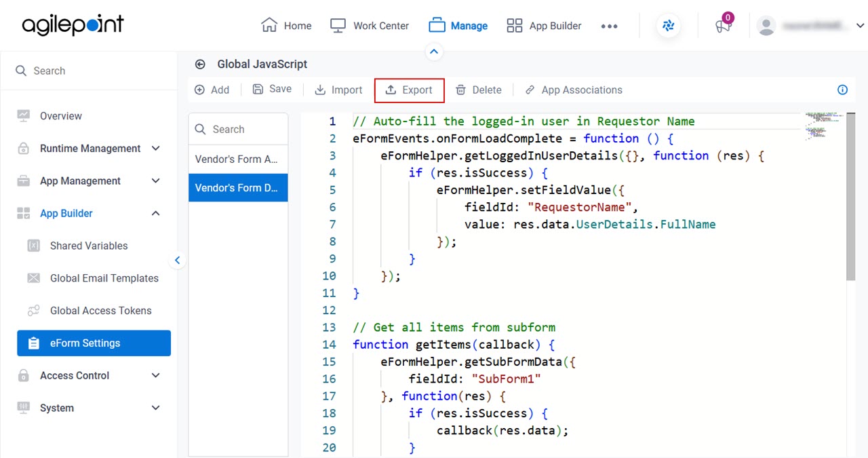Screen dimensions: 868x458
Task: Click the AgilePoint logo
Action: pos(73,25)
